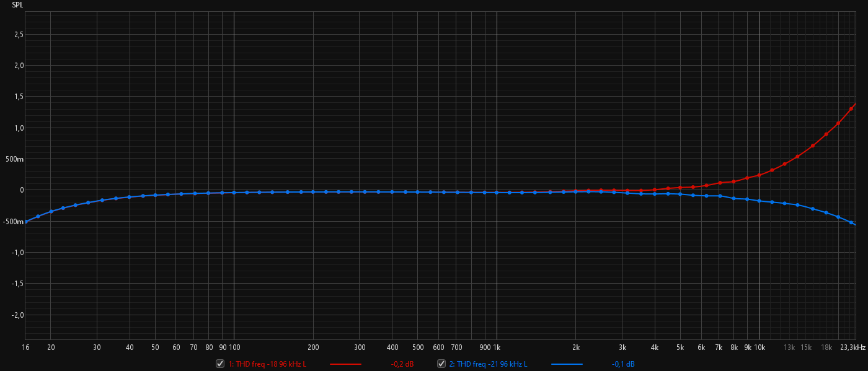Viewport: 868px width, 371px height.
Task: Click the 200 frequency axis label
Action: point(313,347)
